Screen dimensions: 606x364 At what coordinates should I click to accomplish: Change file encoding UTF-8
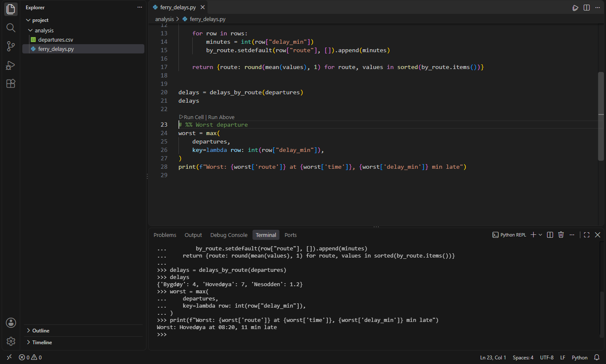(547, 358)
